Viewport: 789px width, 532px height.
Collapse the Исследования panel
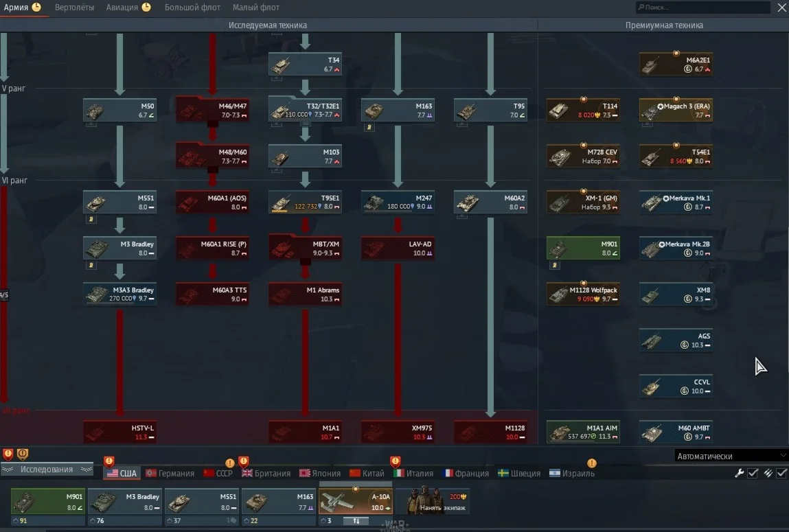coord(47,469)
